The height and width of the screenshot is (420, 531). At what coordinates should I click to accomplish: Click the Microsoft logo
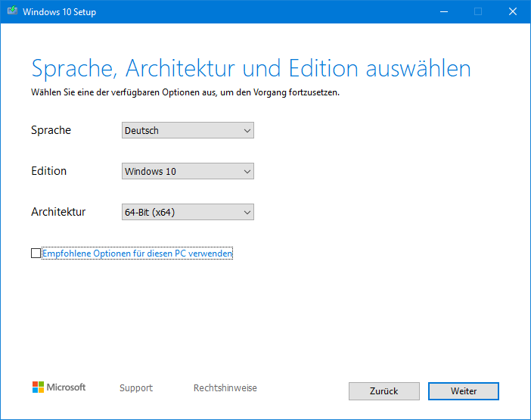(59, 387)
